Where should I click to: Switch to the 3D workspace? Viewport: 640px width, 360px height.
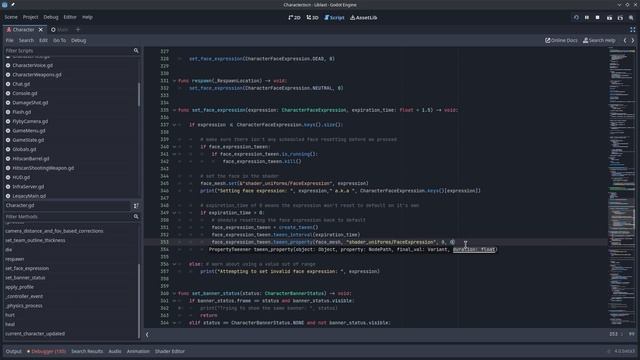pos(312,18)
